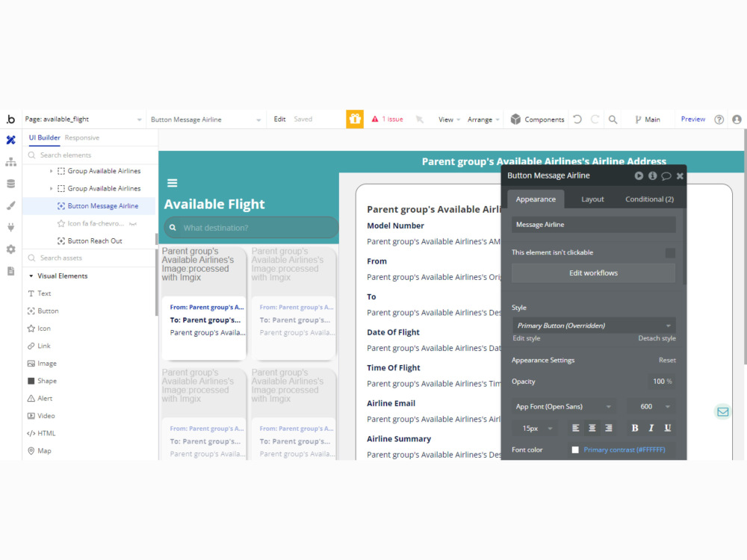Click the Opacity 100 % field

click(662, 382)
